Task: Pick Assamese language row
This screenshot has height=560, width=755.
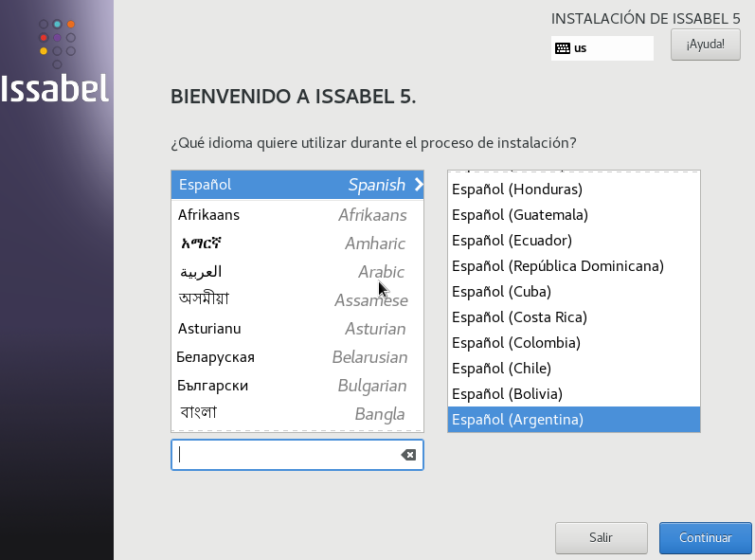Action: coord(297,300)
